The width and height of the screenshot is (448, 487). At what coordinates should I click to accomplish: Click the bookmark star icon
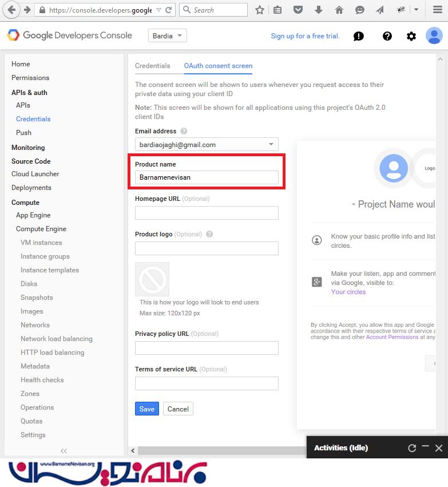click(x=260, y=10)
